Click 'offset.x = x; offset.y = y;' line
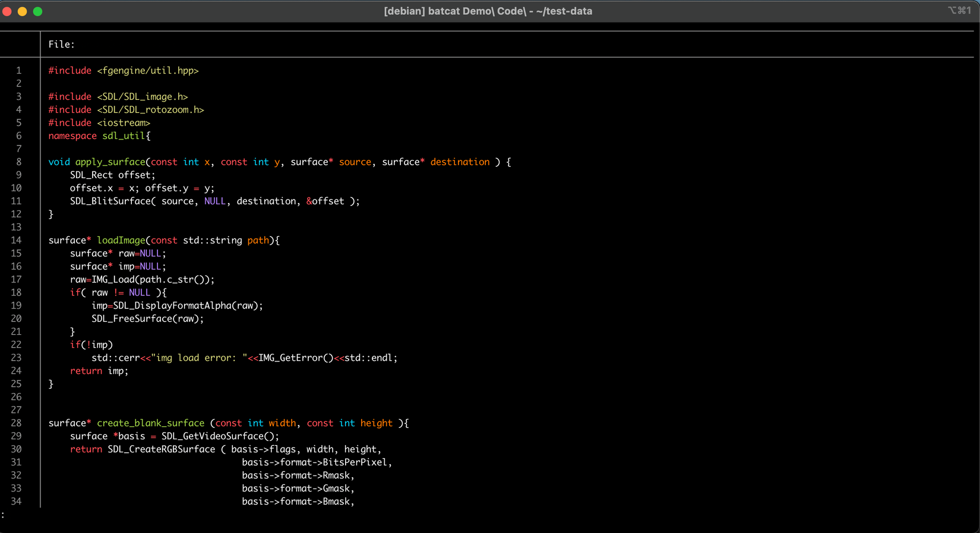Viewport: 980px width, 533px height. (143, 188)
